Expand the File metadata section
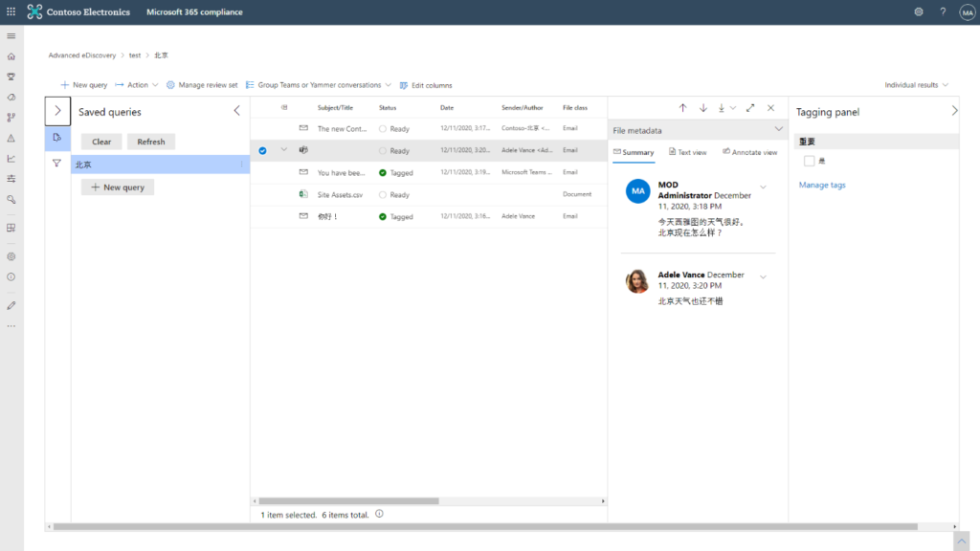 (x=778, y=130)
